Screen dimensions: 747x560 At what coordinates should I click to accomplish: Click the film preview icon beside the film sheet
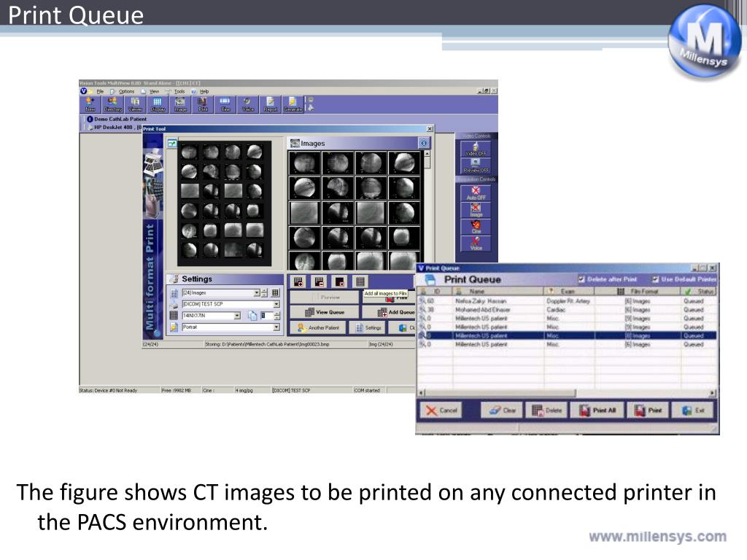tap(172, 144)
